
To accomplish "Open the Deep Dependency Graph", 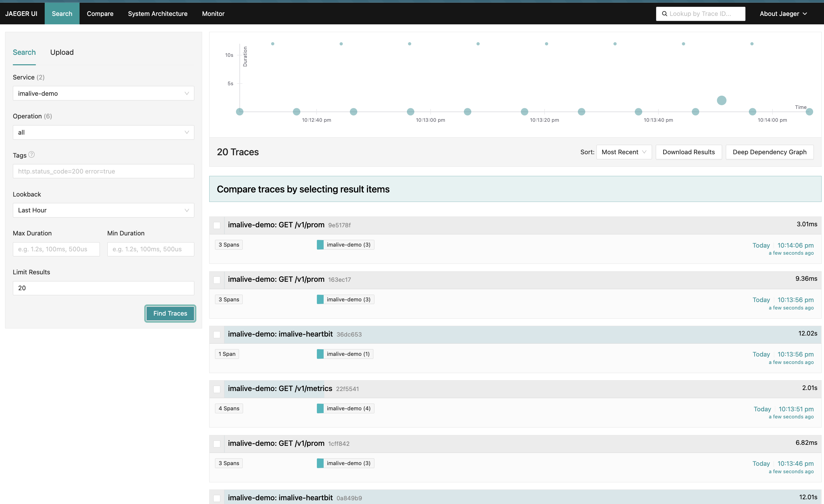I will pos(769,152).
